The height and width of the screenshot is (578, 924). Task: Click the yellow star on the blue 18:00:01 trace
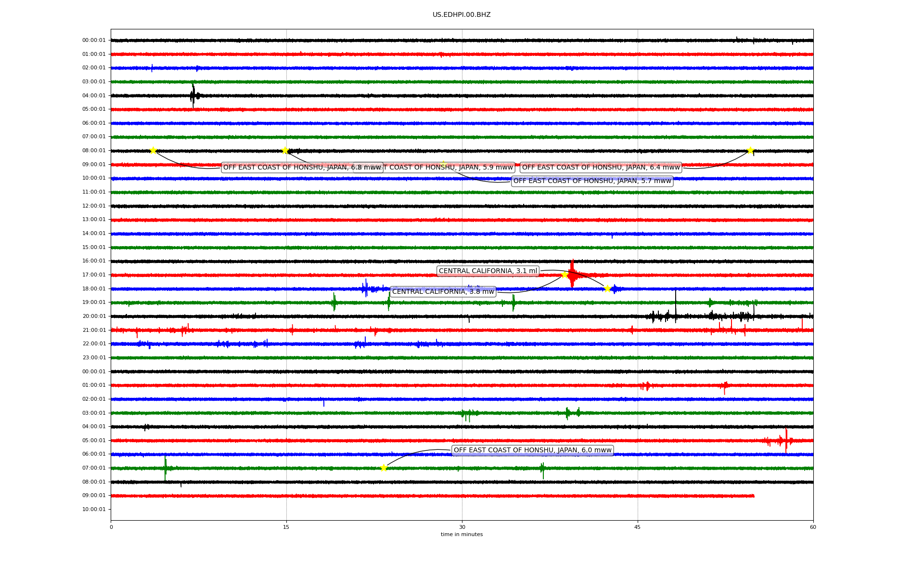pos(607,289)
